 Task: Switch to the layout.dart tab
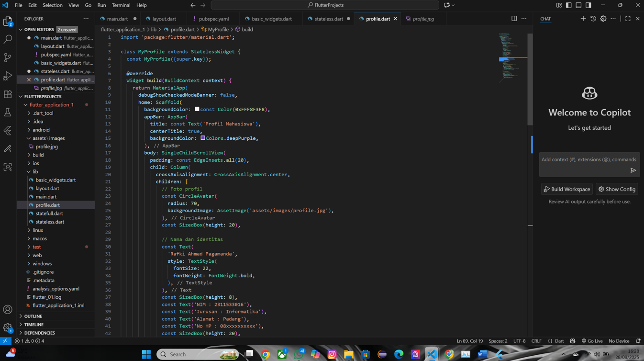(163, 19)
